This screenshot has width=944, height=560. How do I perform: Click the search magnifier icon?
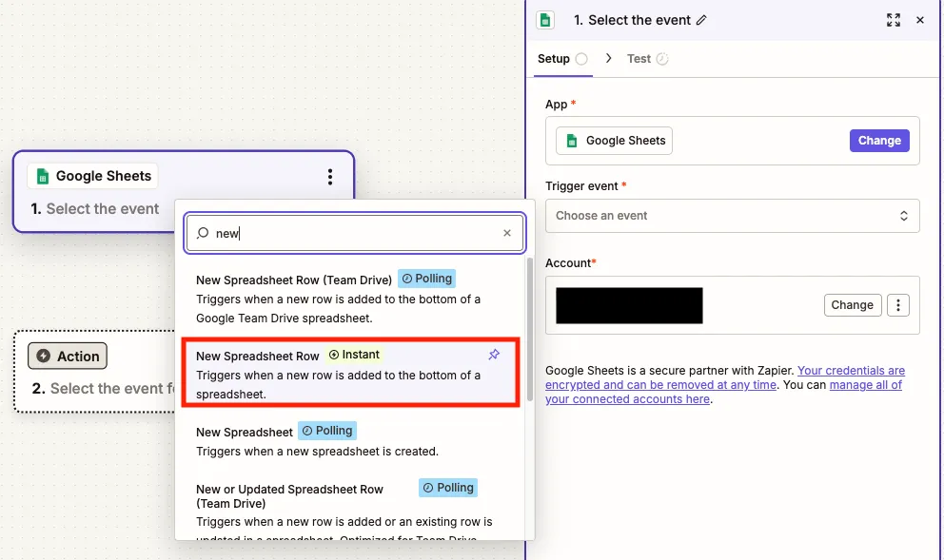click(203, 233)
